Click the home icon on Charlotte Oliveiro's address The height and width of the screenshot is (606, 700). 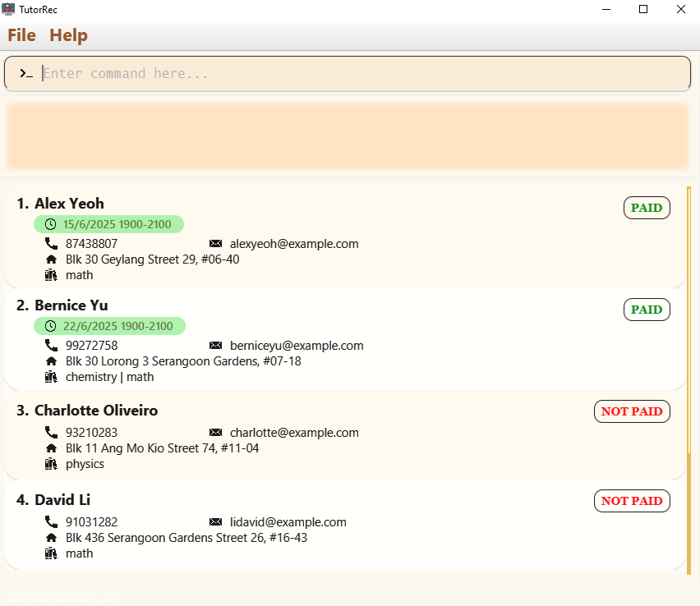pyautogui.click(x=52, y=448)
